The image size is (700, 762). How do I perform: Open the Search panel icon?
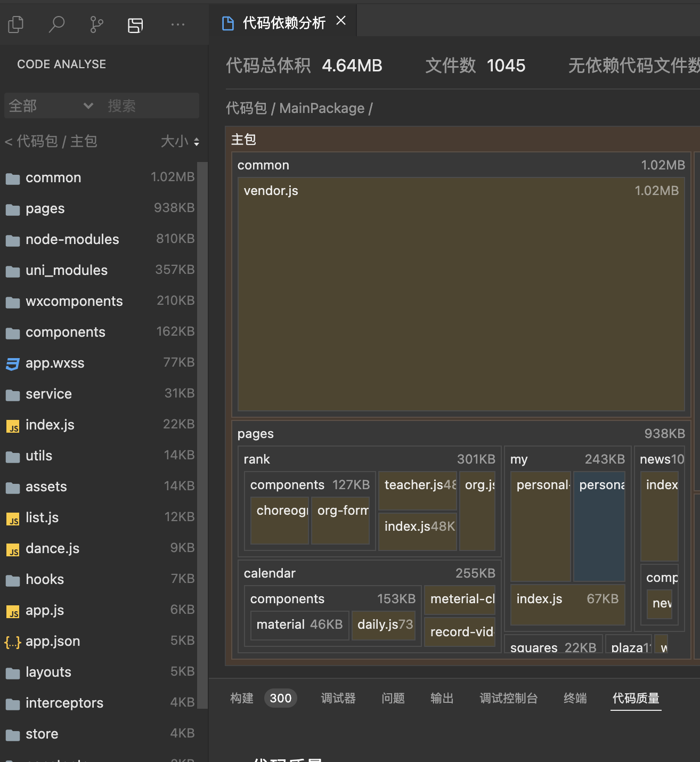[x=57, y=24]
